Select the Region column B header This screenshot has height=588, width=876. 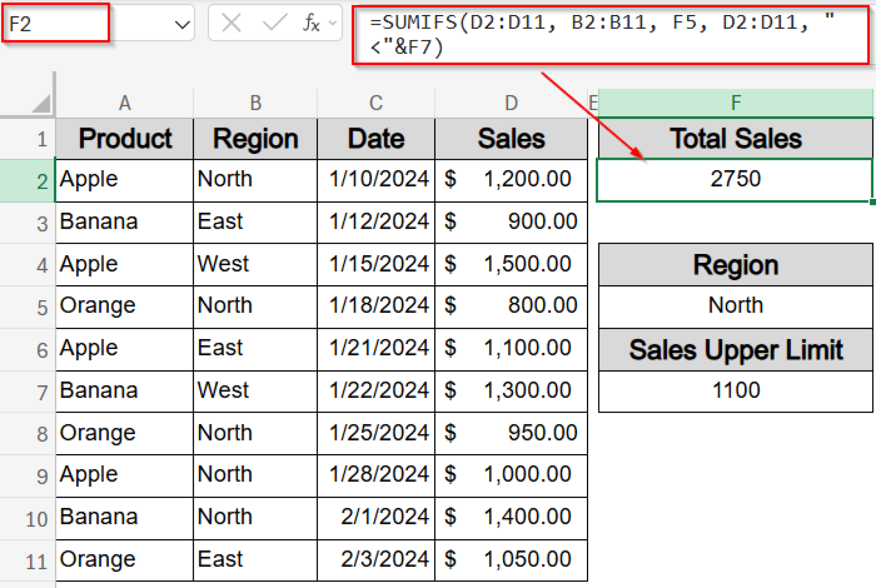(x=255, y=103)
